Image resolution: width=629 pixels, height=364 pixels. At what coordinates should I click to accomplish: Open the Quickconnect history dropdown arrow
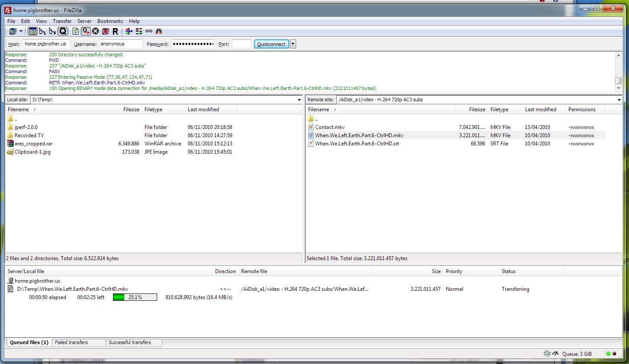pyautogui.click(x=293, y=44)
